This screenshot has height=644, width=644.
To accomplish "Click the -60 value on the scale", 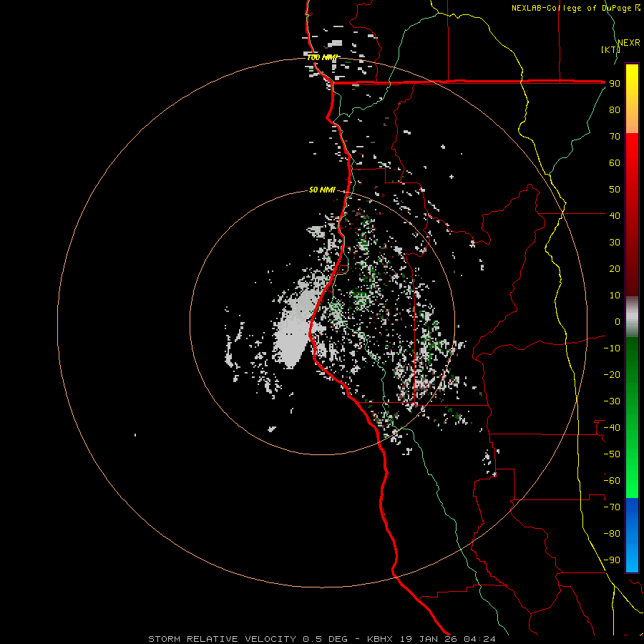I will click(612, 481).
